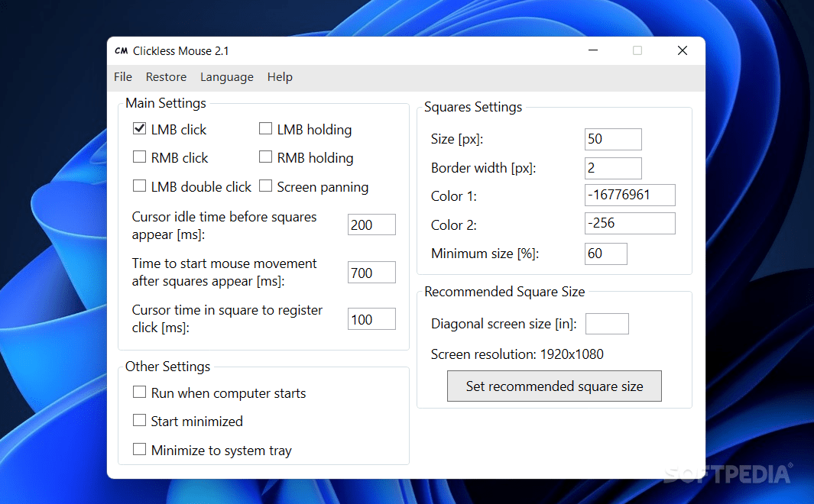Click the Time to start mouse movement label
This screenshot has height=504, width=814.
224,272
